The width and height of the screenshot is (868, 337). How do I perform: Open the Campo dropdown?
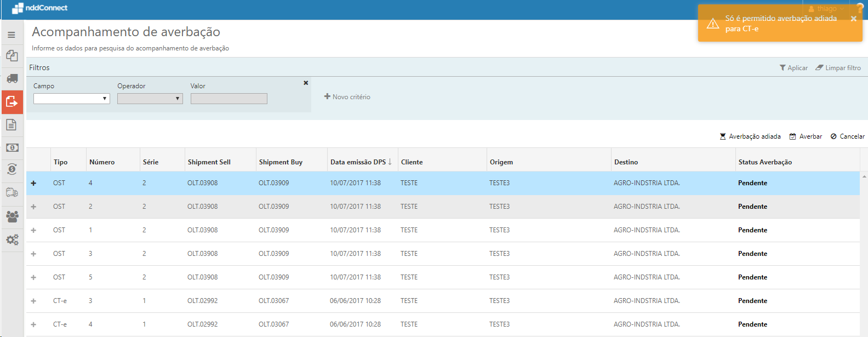tap(72, 99)
